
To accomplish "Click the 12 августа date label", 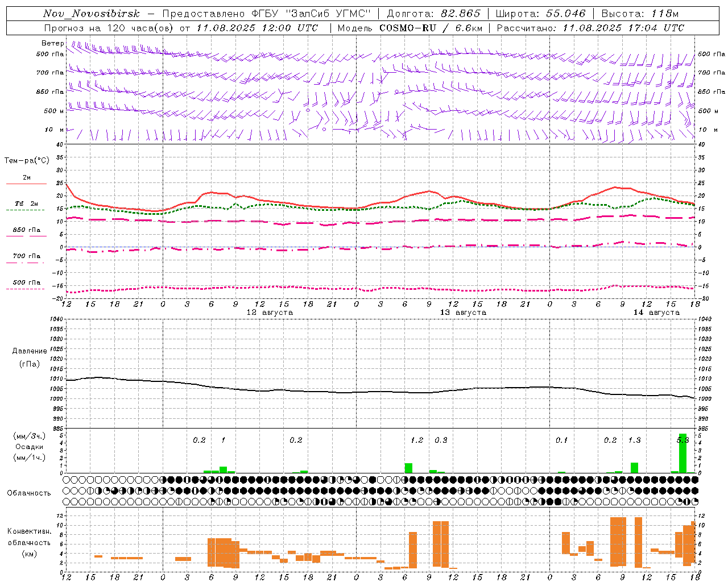I will [x=270, y=313].
